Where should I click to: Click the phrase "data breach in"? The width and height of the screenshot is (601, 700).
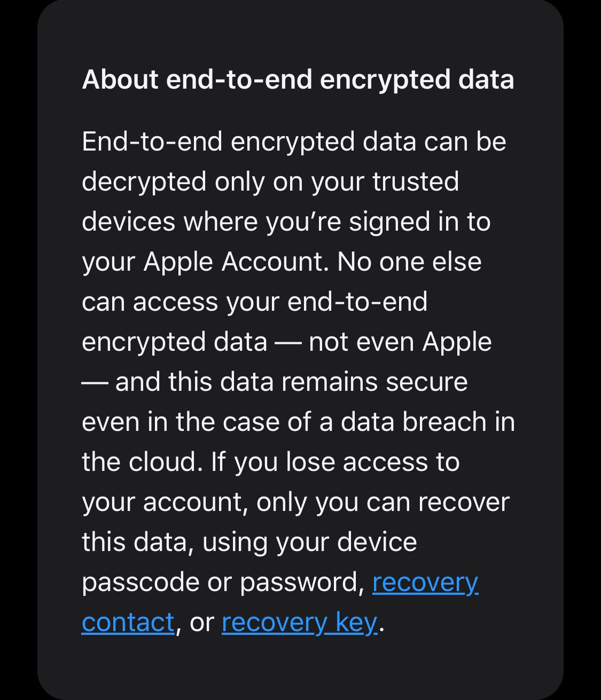click(x=428, y=422)
